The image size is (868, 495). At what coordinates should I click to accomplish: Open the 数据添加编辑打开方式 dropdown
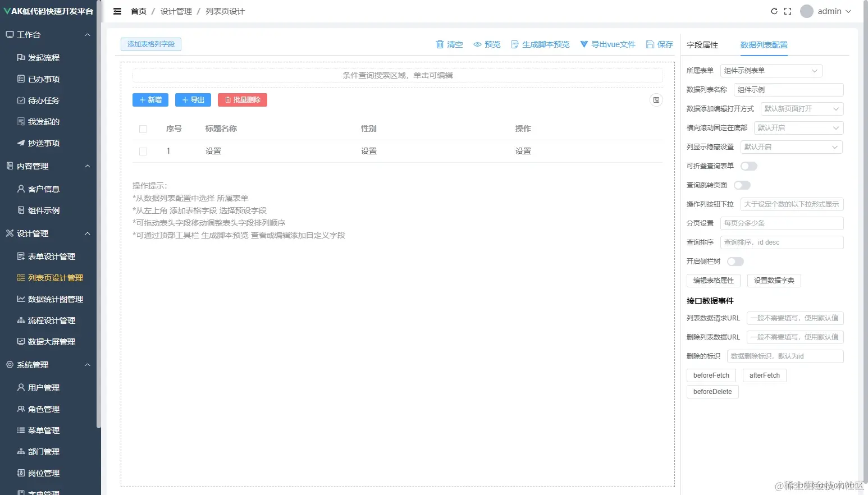point(801,108)
